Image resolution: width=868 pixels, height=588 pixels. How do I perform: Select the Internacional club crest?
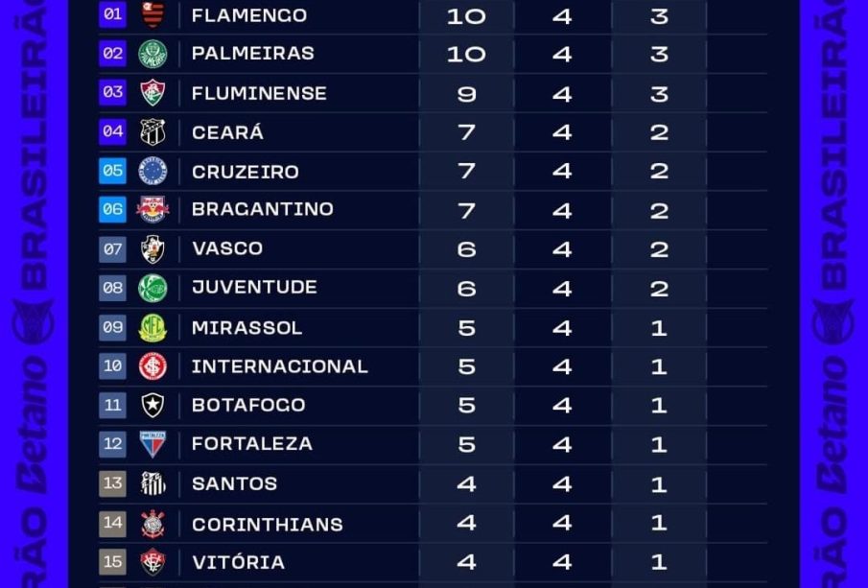(x=152, y=366)
